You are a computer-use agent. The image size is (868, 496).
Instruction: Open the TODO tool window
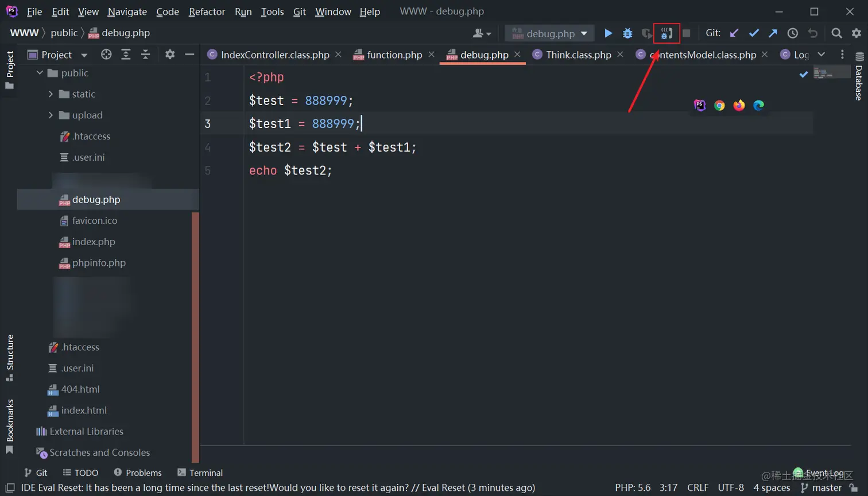[x=80, y=472]
